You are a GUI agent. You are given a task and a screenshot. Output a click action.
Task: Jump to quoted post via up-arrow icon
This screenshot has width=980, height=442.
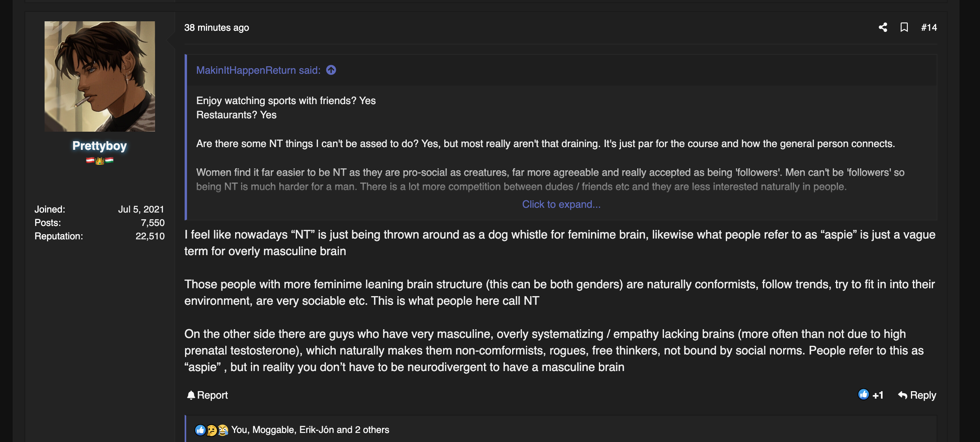click(x=331, y=70)
